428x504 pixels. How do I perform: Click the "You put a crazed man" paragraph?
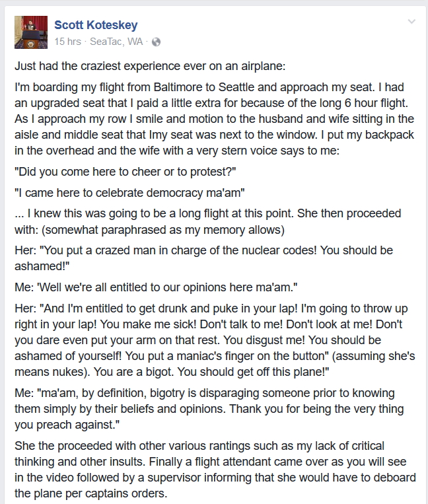pyautogui.click(x=203, y=258)
